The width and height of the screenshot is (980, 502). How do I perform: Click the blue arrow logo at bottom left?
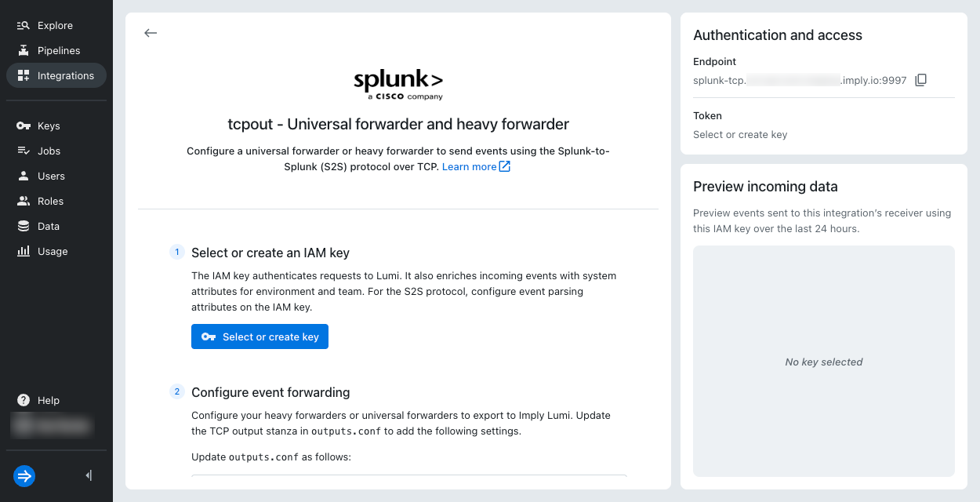click(x=24, y=475)
